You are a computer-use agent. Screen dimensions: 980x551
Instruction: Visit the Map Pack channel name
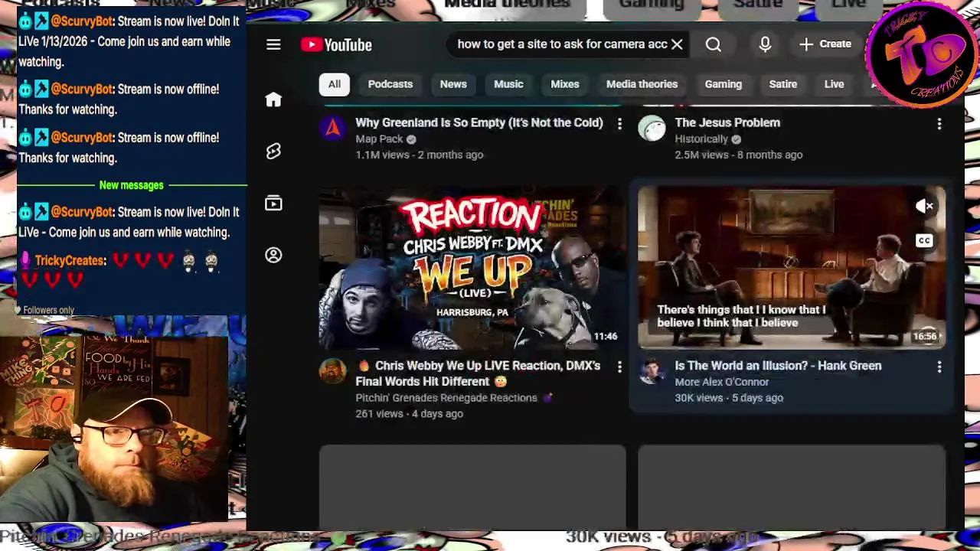coord(379,139)
